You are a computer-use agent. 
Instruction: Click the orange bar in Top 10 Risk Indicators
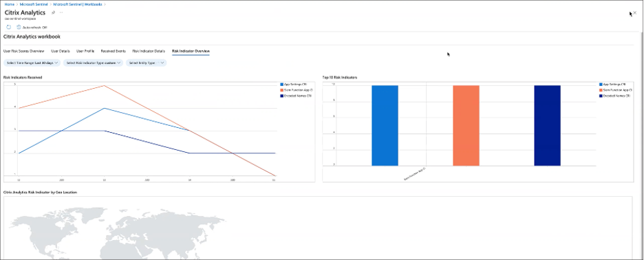(466, 126)
